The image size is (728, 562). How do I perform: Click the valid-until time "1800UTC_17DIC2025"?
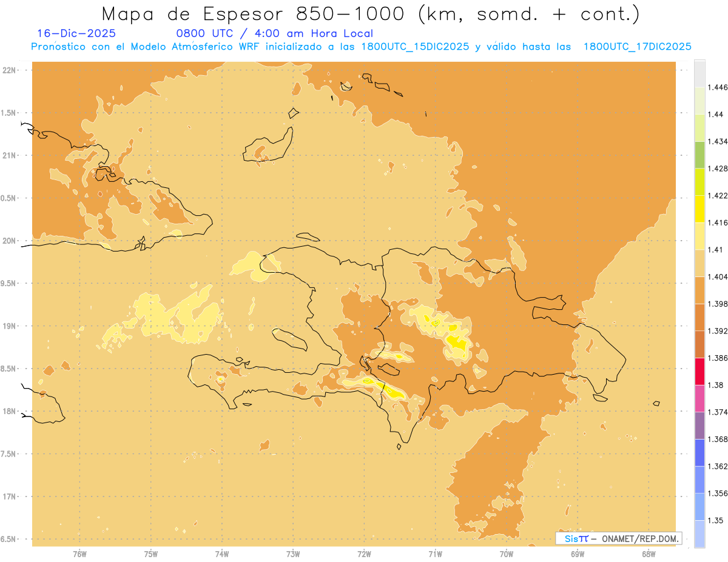coord(637,47)
